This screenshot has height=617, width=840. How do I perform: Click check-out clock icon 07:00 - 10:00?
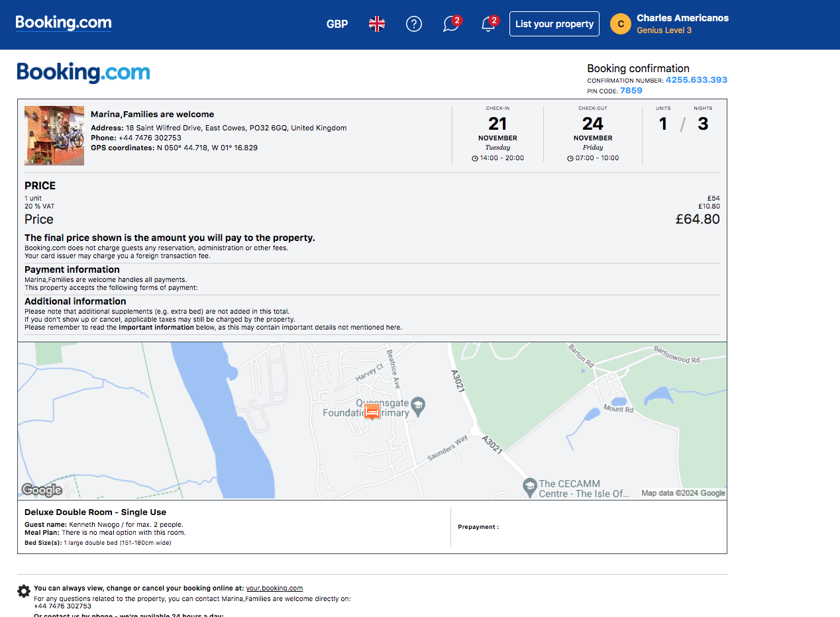click(570, 158)
